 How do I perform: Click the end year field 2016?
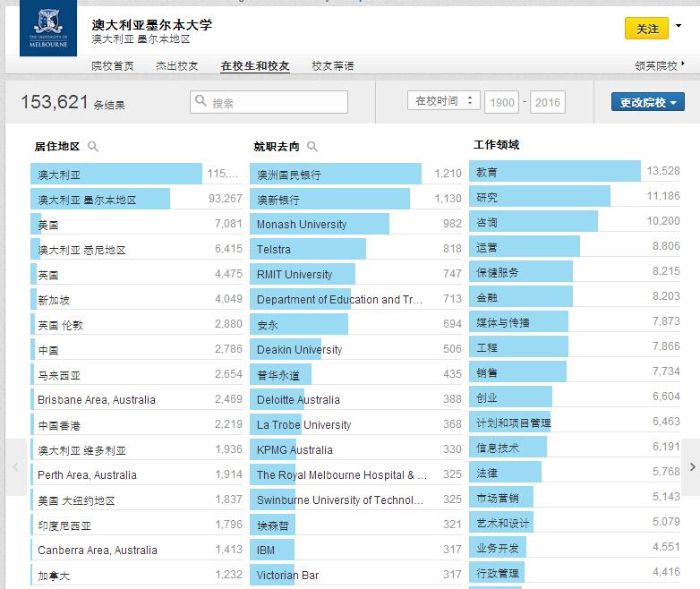(548, 102)
